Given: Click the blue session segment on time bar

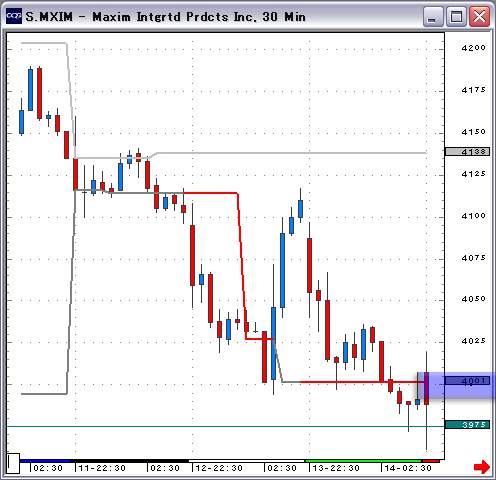Looking at the screenshot, I should click(x=45, y=461).
